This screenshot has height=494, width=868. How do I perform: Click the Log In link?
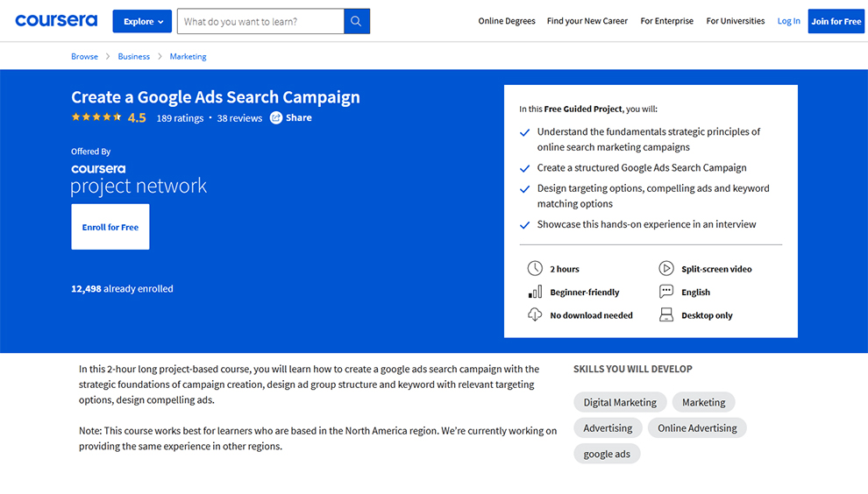[x=788, y=21]
